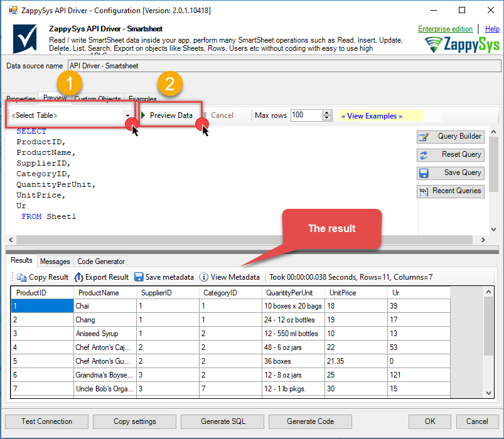Click the query editor right scroll arrow
Image resolution: width=504 pixels, height=439 pixels.
(483, 240)
